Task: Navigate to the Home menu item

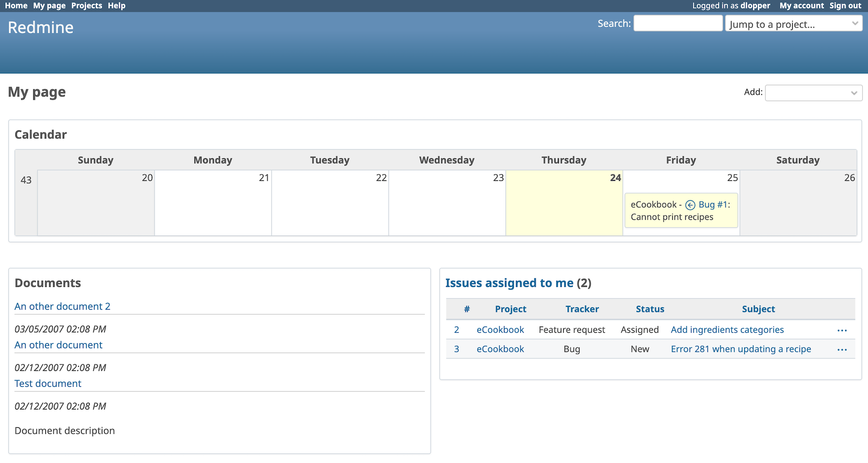Action: (x=16, y=5)
